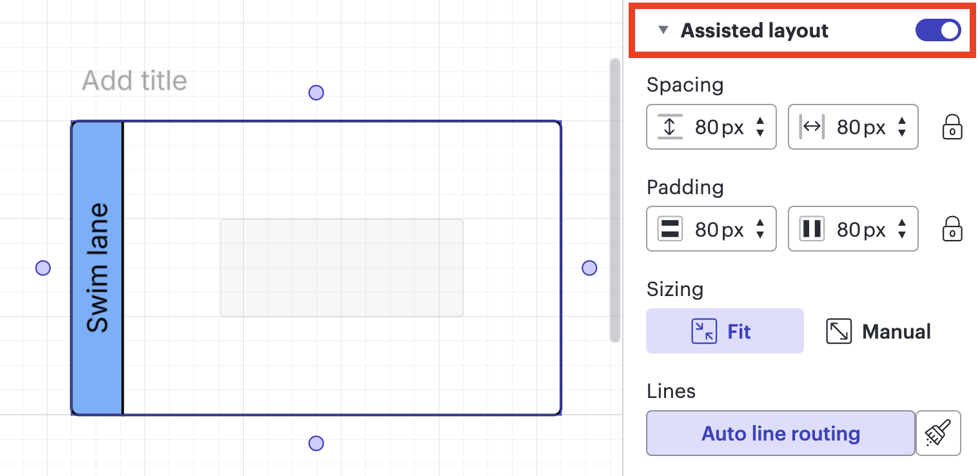Screen dimensions: 980x476
Task: Select the Swim lane header shape
Action: click(97, 268)
